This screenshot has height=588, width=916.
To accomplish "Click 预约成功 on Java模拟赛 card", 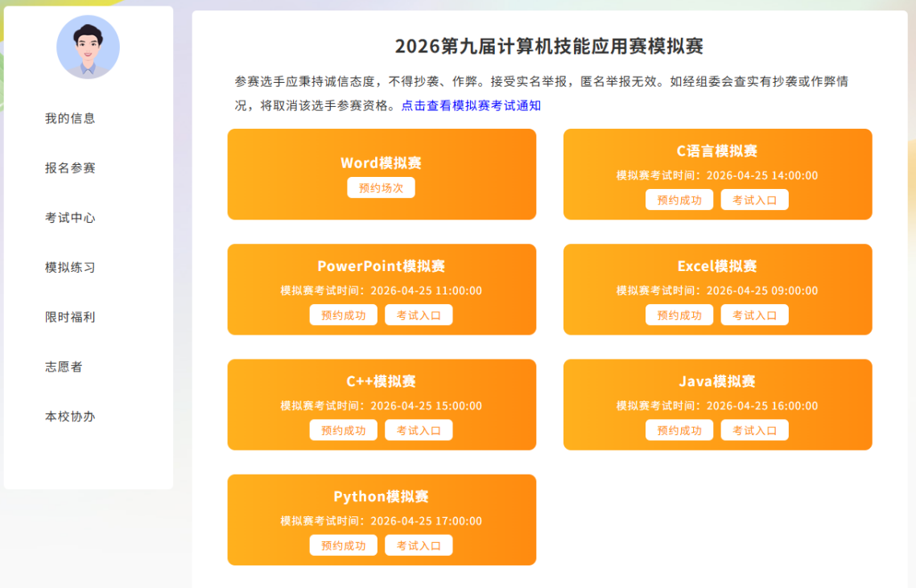I will click(679, 430).
